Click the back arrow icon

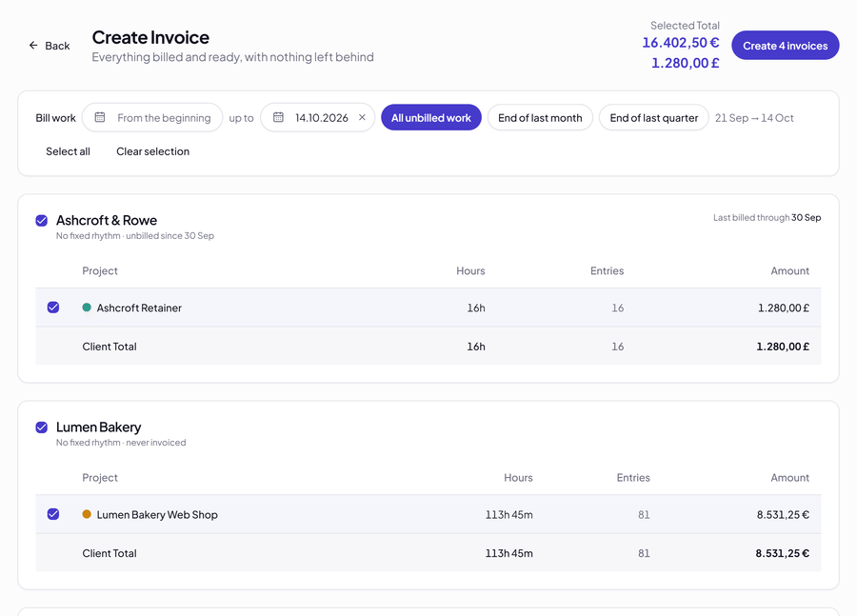coord(33,46)
